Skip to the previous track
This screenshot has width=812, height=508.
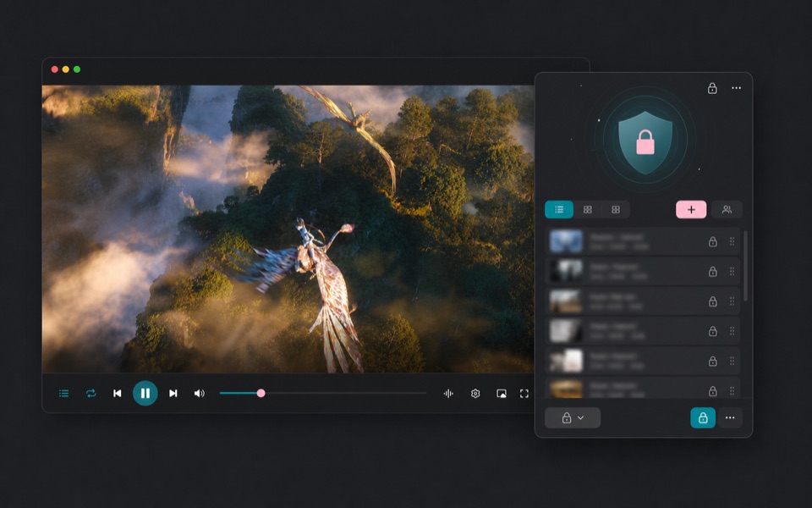[x=118, y=394]
